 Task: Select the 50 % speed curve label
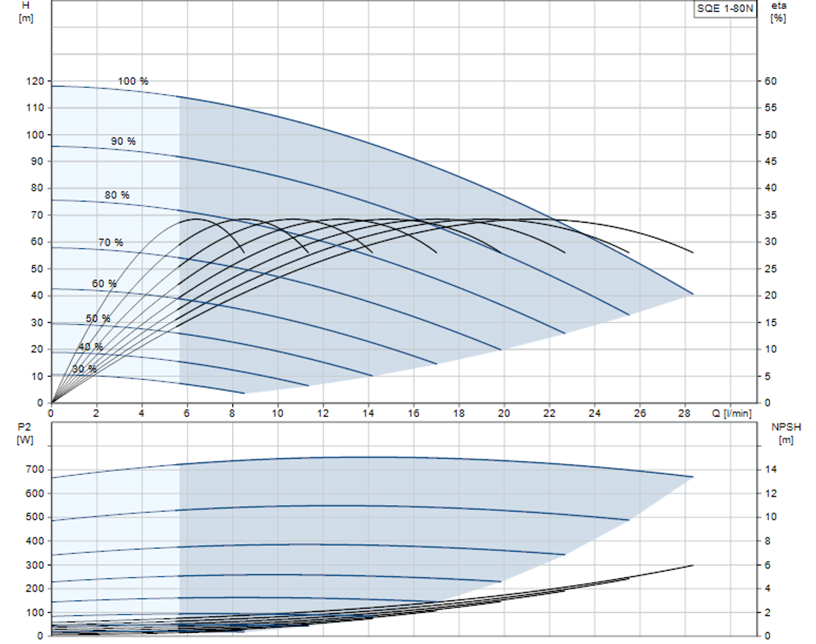98,318
